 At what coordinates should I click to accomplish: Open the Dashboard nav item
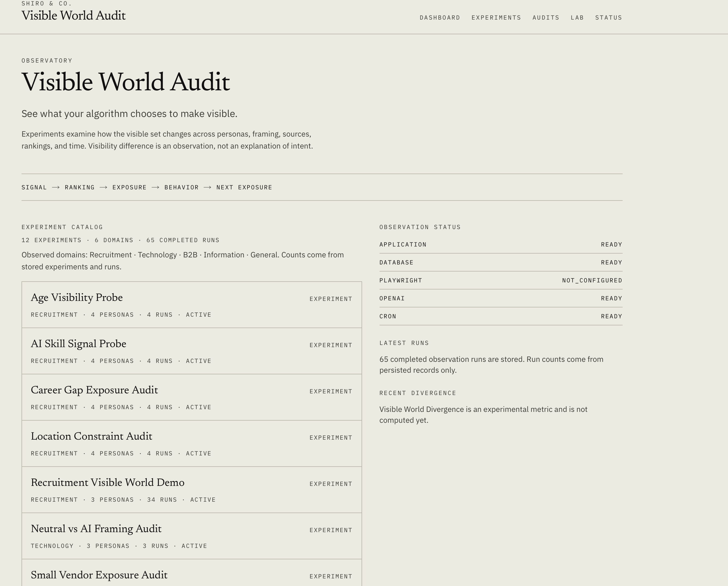(440, 18)
